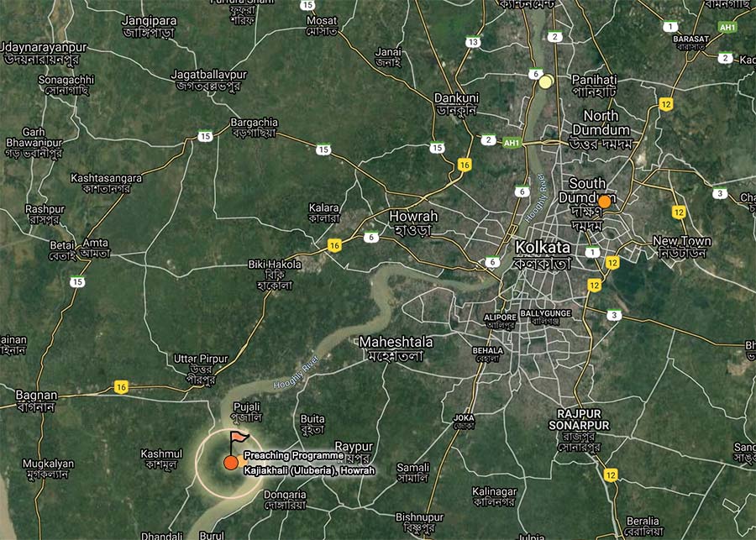Click the Panihati place label
This screenshot has height=540, width=756.
[594, 86]
